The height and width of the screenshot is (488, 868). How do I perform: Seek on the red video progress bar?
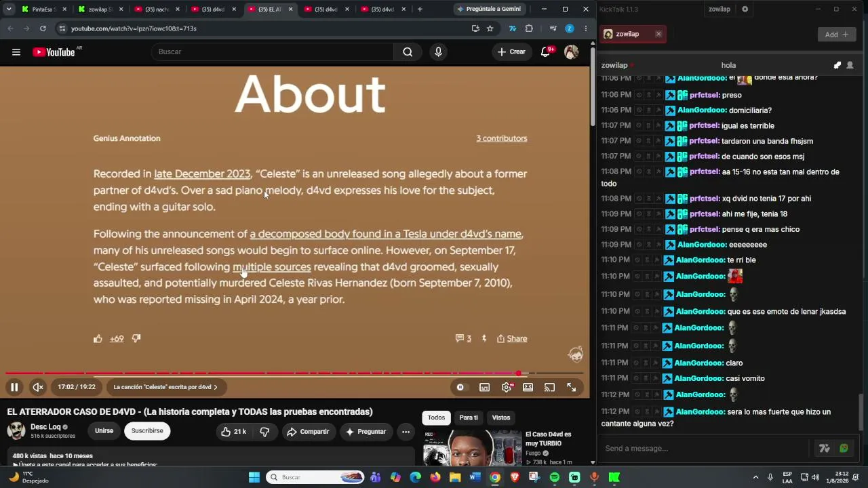[x=294, y=373]
